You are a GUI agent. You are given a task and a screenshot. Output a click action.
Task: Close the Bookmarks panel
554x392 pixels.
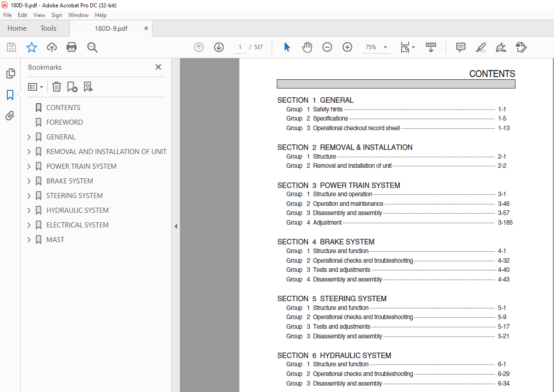[x=158, y=67]
